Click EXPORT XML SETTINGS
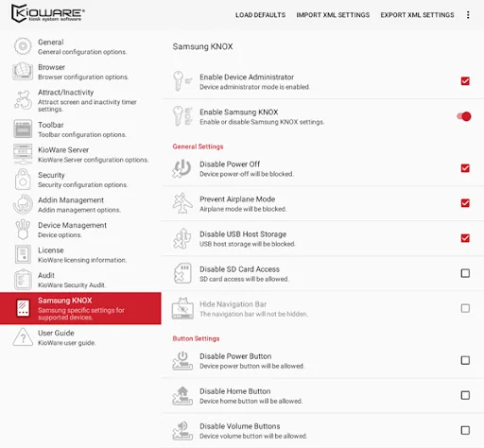This screenshot has width=484, height=448. coord(417,15)
